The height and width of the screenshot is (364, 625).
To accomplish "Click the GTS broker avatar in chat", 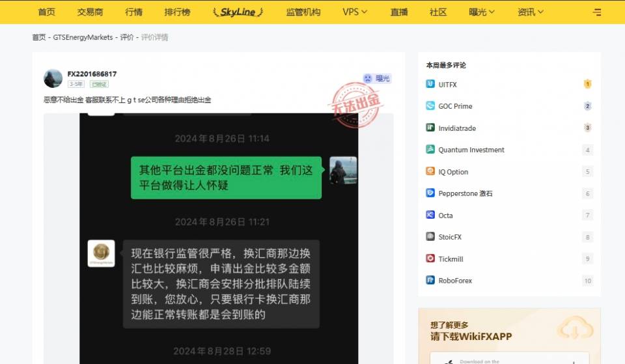I will pyautogui.click(x=102, y=253).
